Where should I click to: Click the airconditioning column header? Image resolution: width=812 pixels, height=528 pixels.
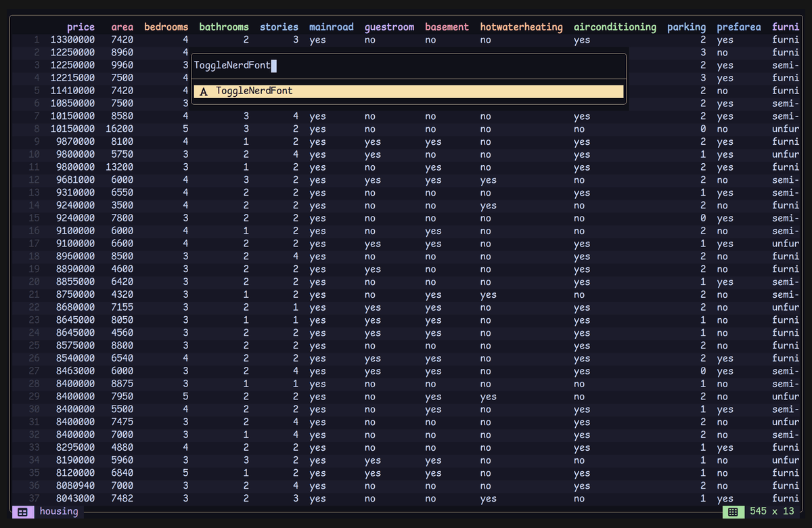615,27
